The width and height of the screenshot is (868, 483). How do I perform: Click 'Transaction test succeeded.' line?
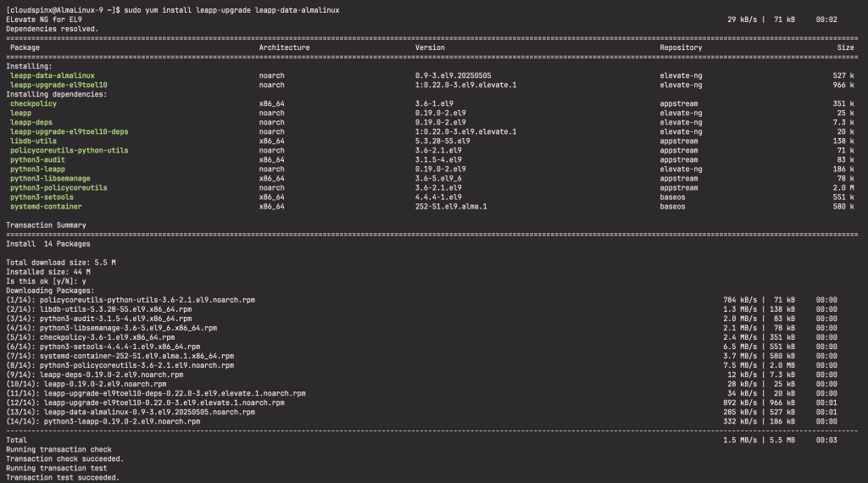pyautogui.click(x=63, y=478)
